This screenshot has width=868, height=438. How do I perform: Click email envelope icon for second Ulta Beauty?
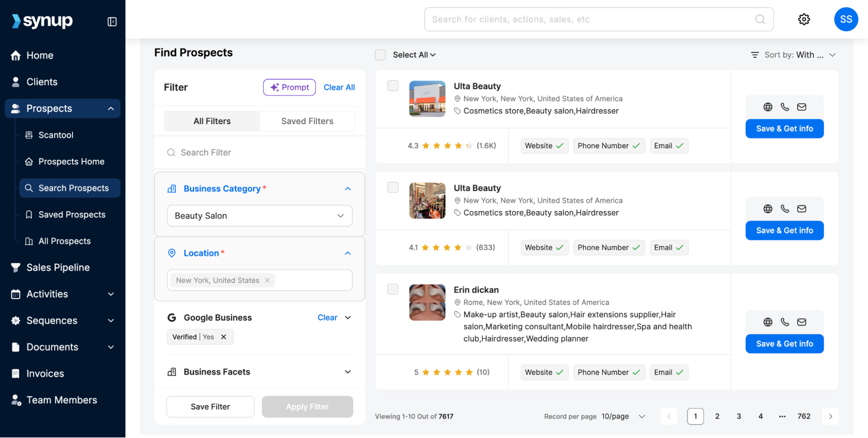(802, 209)
